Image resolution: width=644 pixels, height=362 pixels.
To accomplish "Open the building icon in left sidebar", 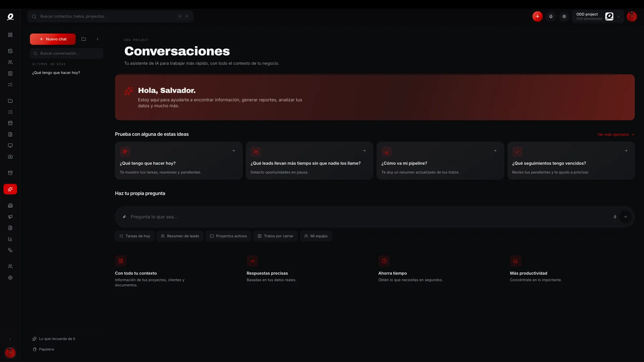I will tap(10, 205).
